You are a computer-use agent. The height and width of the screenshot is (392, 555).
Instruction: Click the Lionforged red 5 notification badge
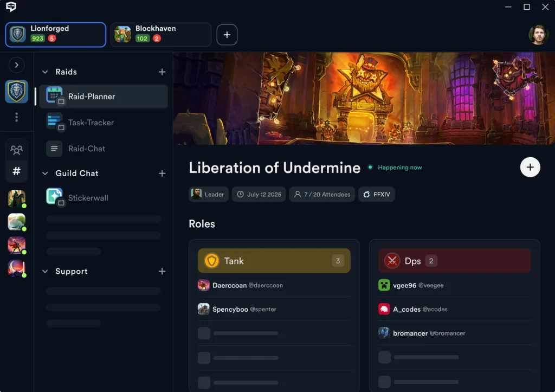point(51,38)
